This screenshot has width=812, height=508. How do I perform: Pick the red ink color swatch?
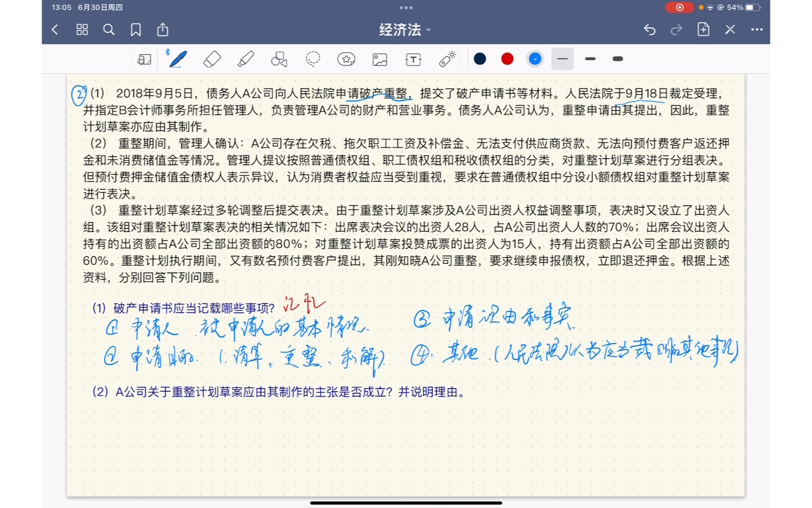tap(506, 59)
